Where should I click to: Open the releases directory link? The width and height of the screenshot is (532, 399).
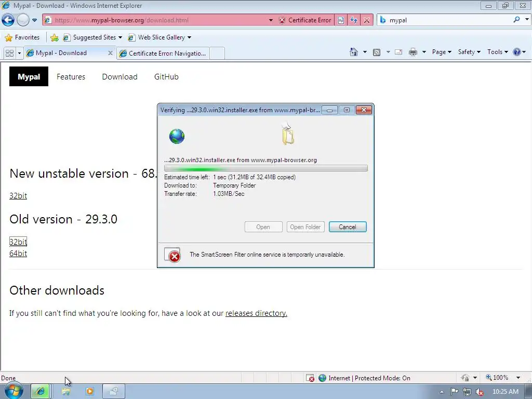pos(256,313)
